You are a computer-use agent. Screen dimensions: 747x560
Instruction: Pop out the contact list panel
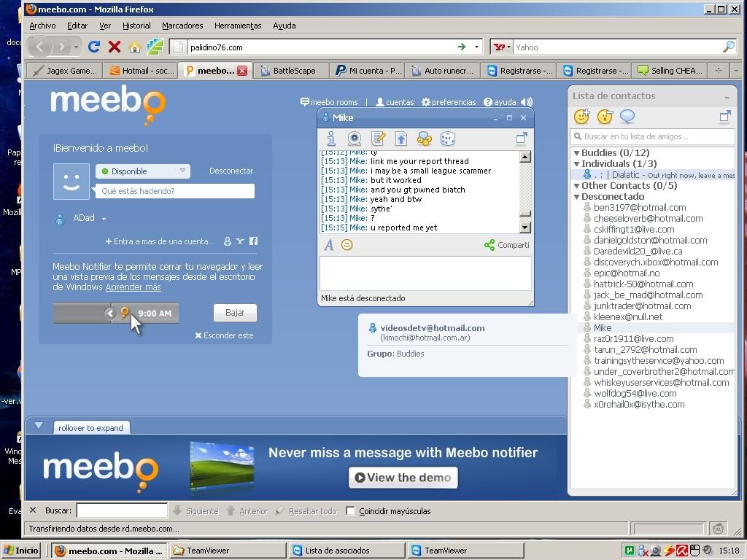[x=724, y=116]
